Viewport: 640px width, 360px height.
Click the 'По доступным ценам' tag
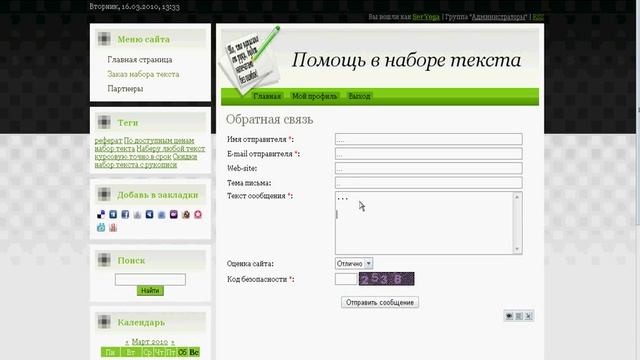[x=159, y=140]
